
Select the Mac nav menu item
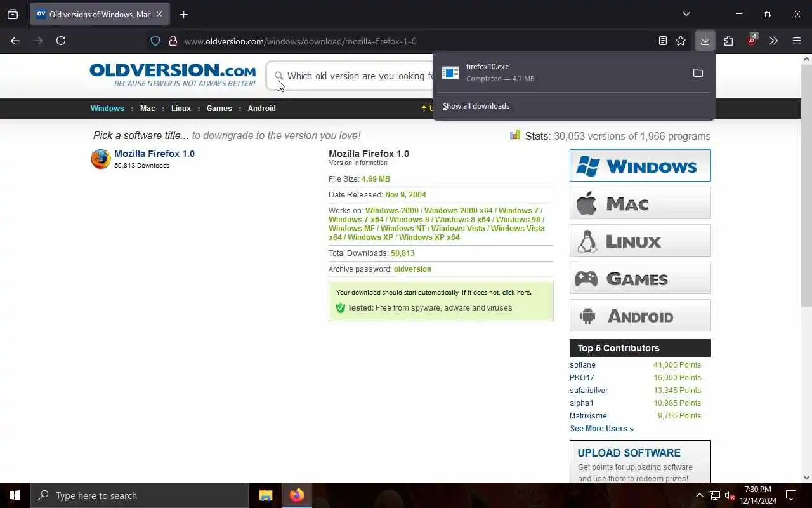click(x=148, y=109)
